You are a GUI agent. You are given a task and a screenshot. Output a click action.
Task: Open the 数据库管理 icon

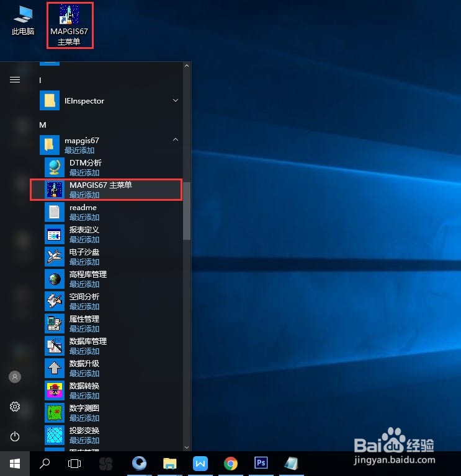tap(55, 346)
